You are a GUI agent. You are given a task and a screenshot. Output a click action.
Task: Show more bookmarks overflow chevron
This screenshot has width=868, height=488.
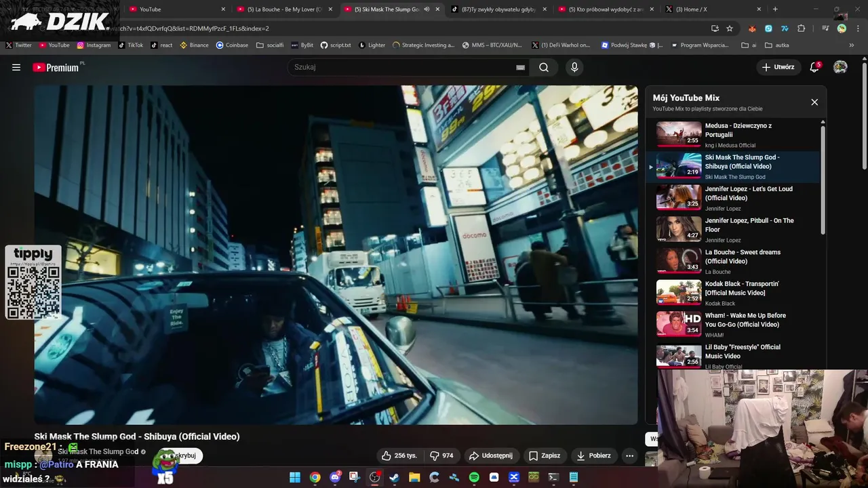tap(852, 45)
